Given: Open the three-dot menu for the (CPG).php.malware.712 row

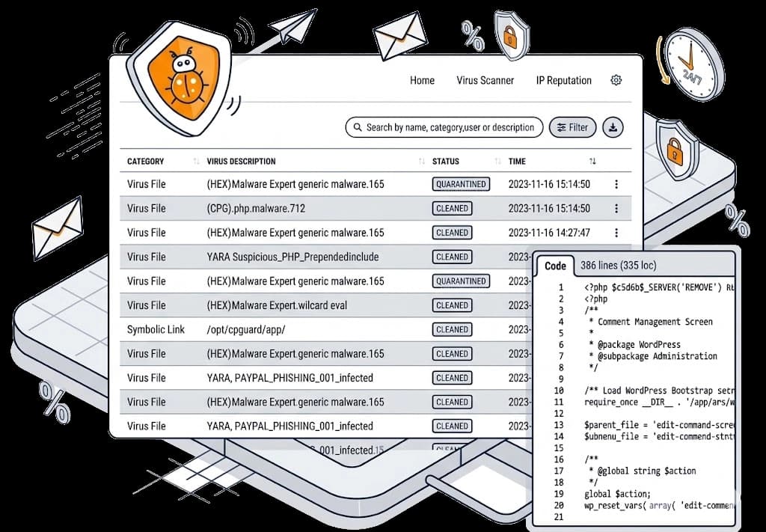Looking at the screenshot, I should pos(616,209).
